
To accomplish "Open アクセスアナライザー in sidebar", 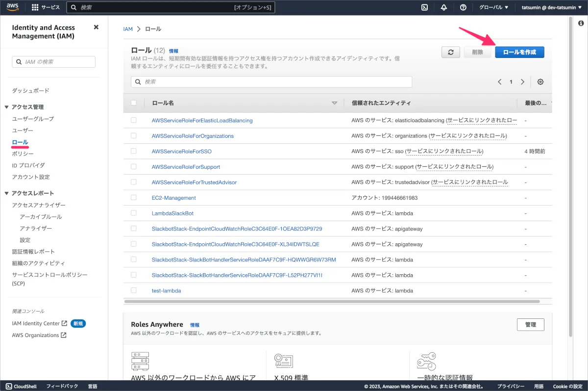I will (39, 205).
